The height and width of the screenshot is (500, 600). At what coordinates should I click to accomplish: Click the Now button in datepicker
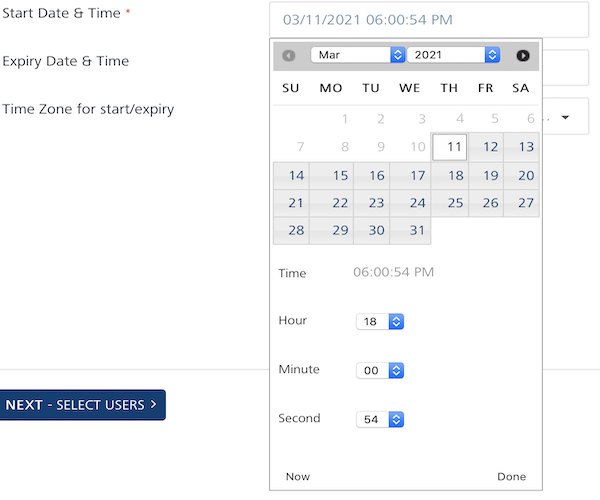click(297, 477)
